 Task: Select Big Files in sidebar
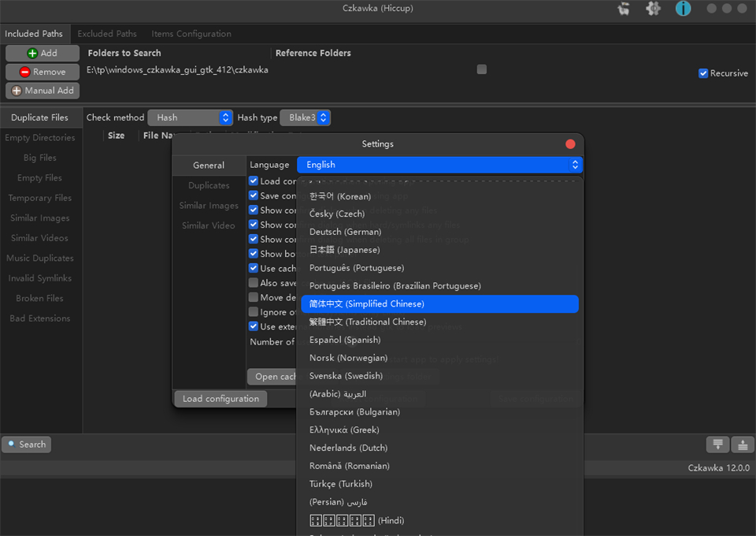click(40, 158)
